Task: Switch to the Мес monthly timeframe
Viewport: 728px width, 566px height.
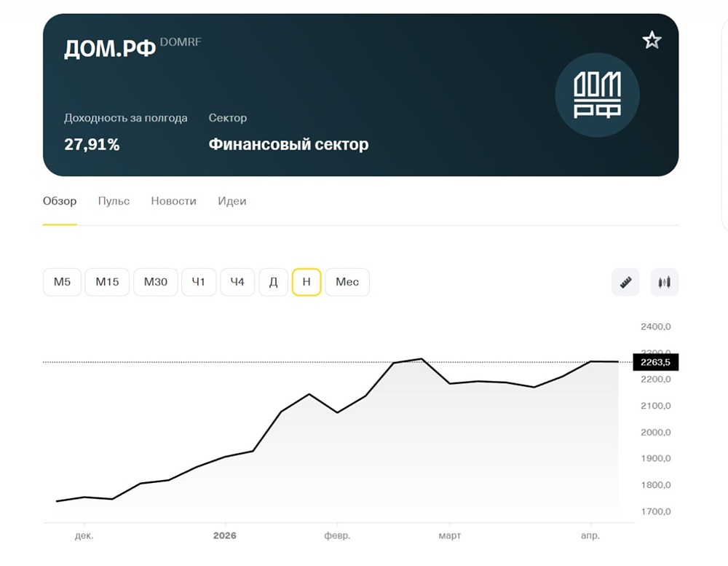Action: pos(347,281)
